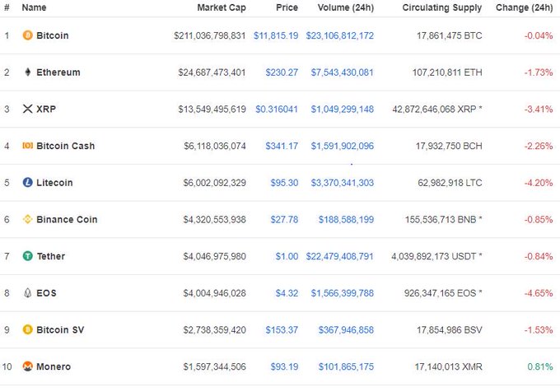Open Litecoin volume $3,370,341,303
The image size is (560, 392).
point(342,183)
